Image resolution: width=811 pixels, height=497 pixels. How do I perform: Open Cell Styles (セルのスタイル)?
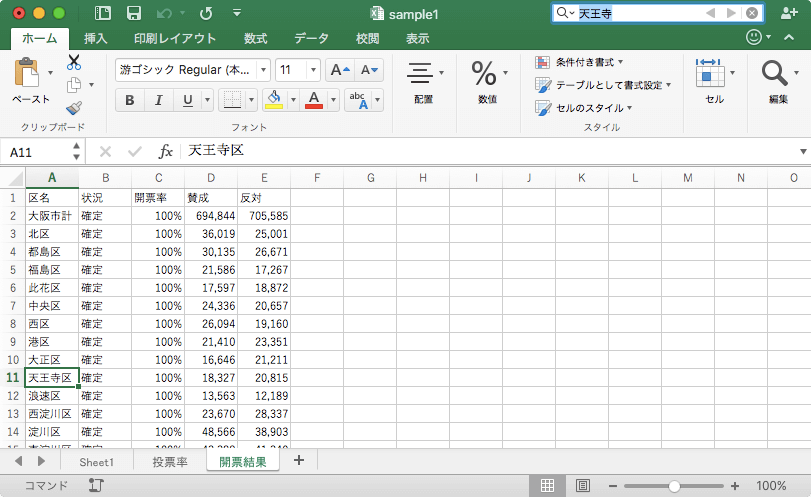coord(583,108)
